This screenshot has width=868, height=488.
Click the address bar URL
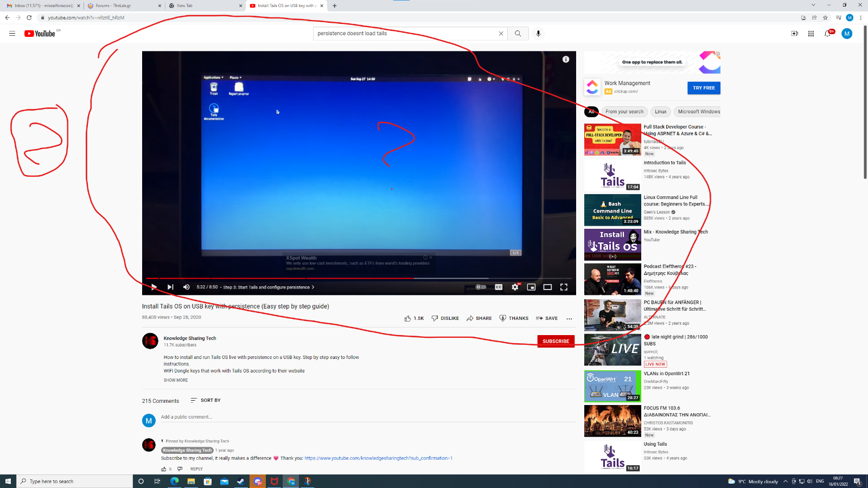(86, 18)
